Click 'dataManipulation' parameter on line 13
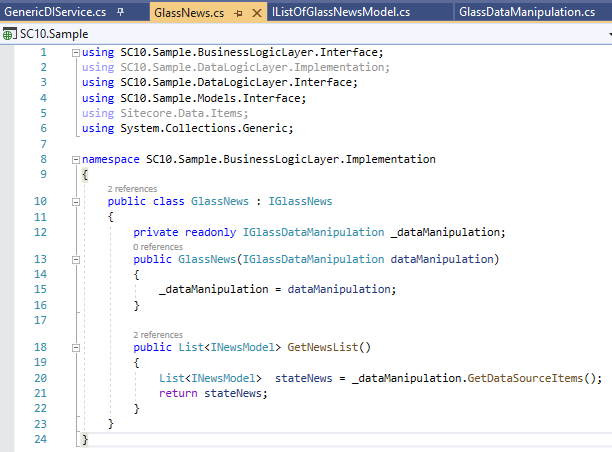Screen dimensions: 612x452 (x=442, y=259)
